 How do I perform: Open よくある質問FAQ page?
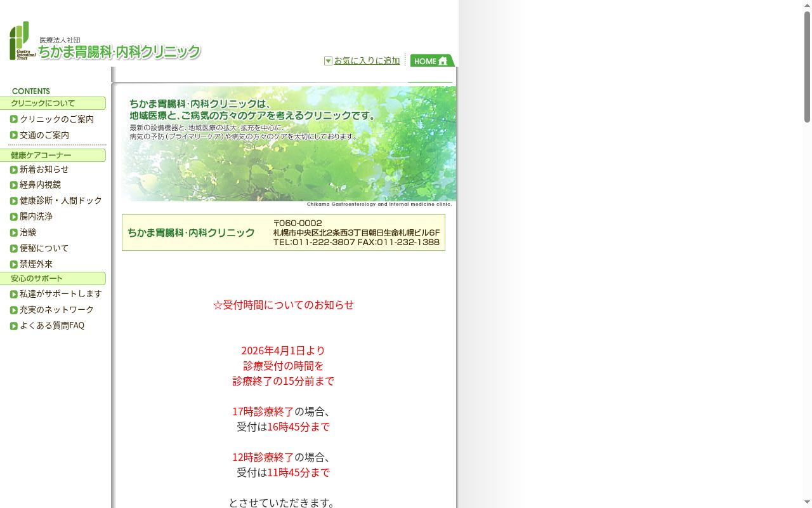pyautogui.click(x=52, y=325)
